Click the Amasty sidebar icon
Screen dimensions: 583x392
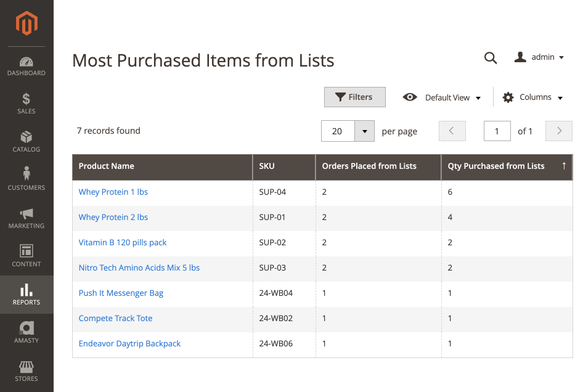click(x=26, y=332)
